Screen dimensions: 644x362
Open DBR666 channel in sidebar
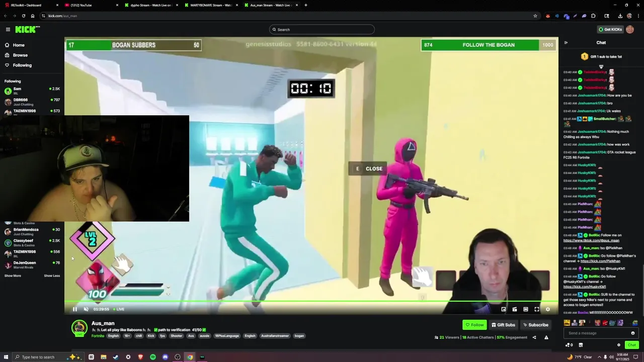tap(32, 102)
